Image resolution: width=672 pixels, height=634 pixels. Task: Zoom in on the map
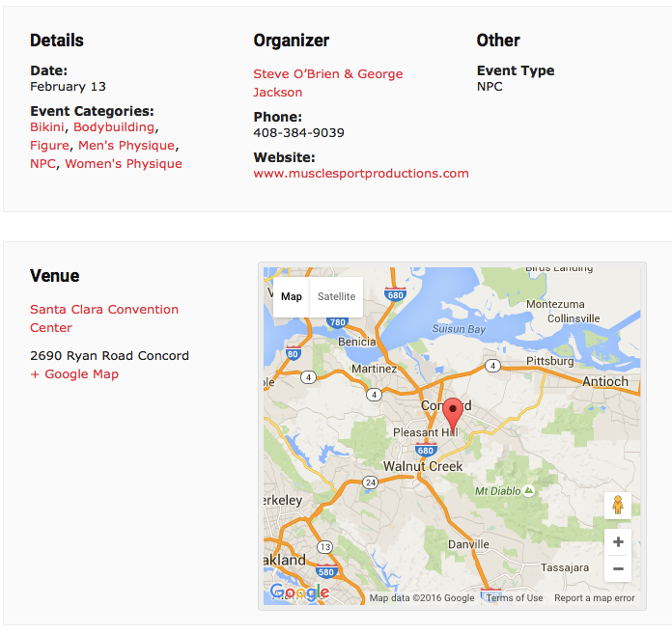pos(618,542)
